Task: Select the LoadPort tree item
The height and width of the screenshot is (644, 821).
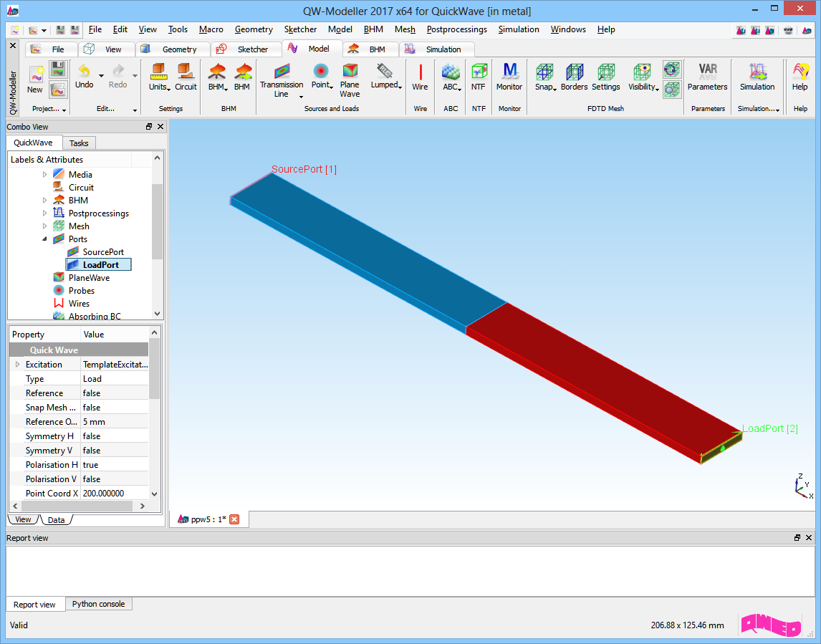Action: tap(100, 265)
